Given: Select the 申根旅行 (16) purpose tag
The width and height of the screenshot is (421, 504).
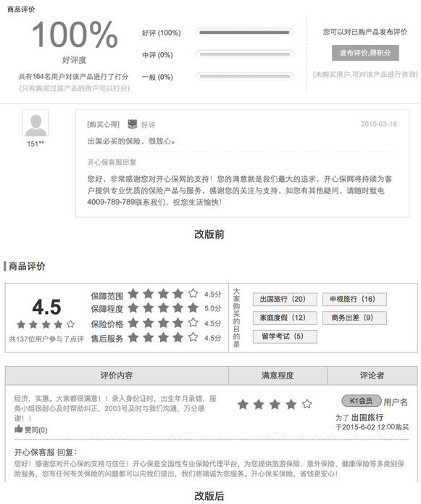Looking at the screenshot, I should 354,299.
